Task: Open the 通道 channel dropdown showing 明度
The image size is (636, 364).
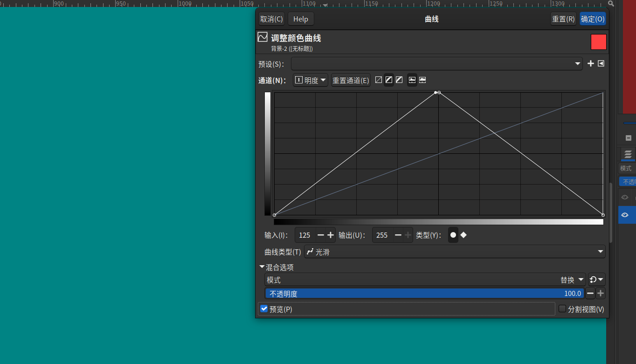Action: tap(311, 80)
